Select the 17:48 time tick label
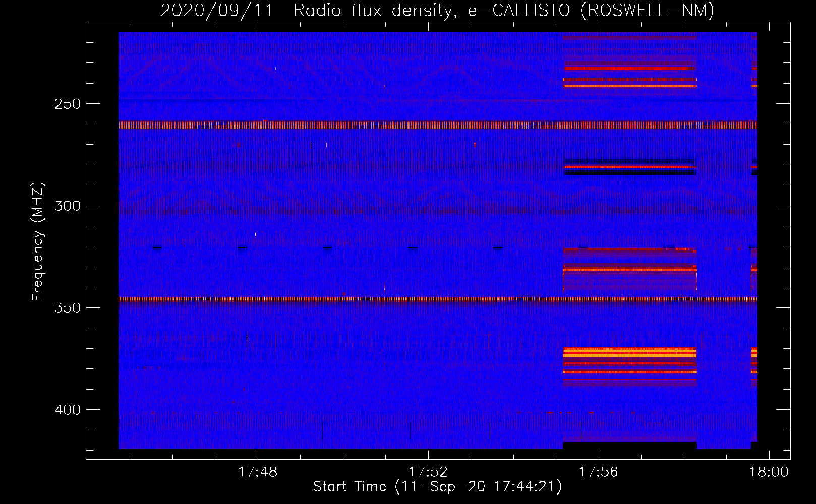This screenshot has width=816, height=504. click(258, 472)
